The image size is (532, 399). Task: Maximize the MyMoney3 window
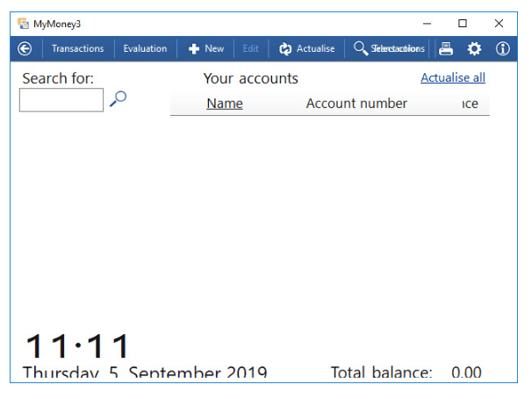tap(463, 24)
